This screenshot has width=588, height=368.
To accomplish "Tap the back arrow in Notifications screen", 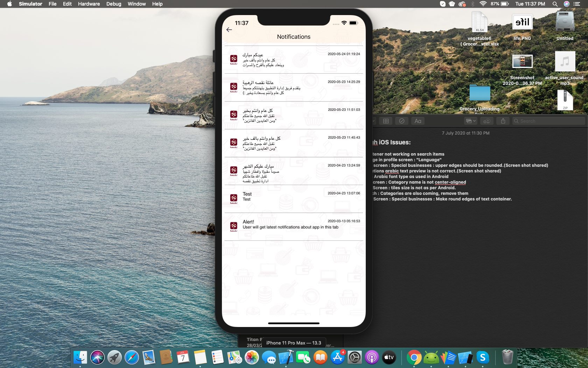I will 229,30.
